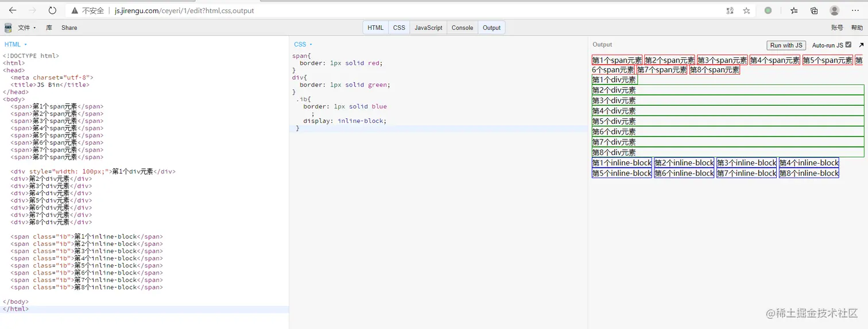Open the 账号 account link
The image size is (868, 329).
click(x=837, y=28)
